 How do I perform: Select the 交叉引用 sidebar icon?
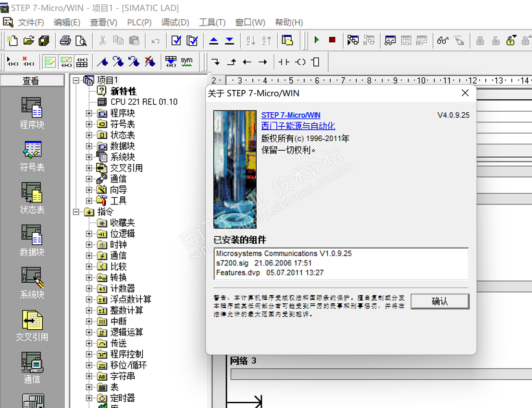[x=32, y=320]
